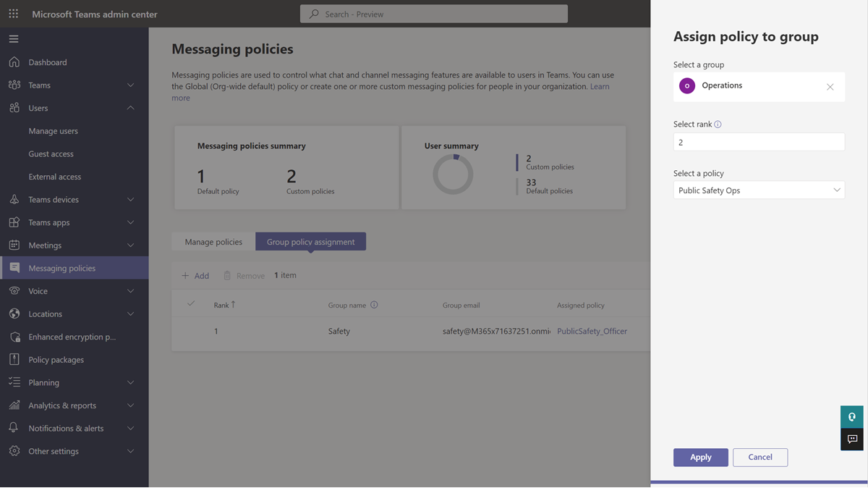Click the Group name info icon
Screen dimensions: 868x488
(374, 305)
